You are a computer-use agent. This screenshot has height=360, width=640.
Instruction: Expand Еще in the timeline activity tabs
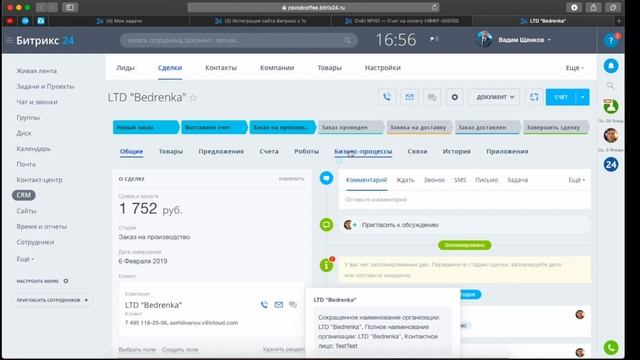(577, 180)
